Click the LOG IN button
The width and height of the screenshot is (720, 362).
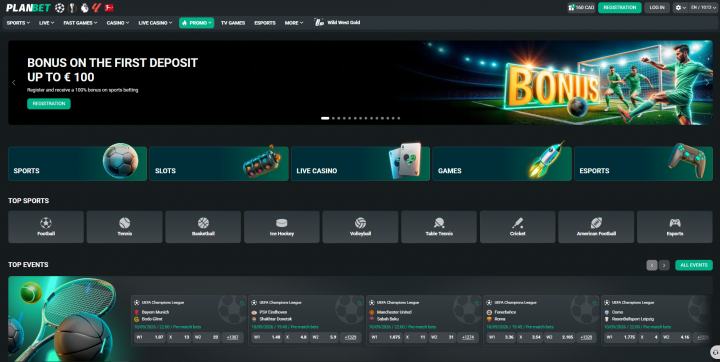click(657, 8)
